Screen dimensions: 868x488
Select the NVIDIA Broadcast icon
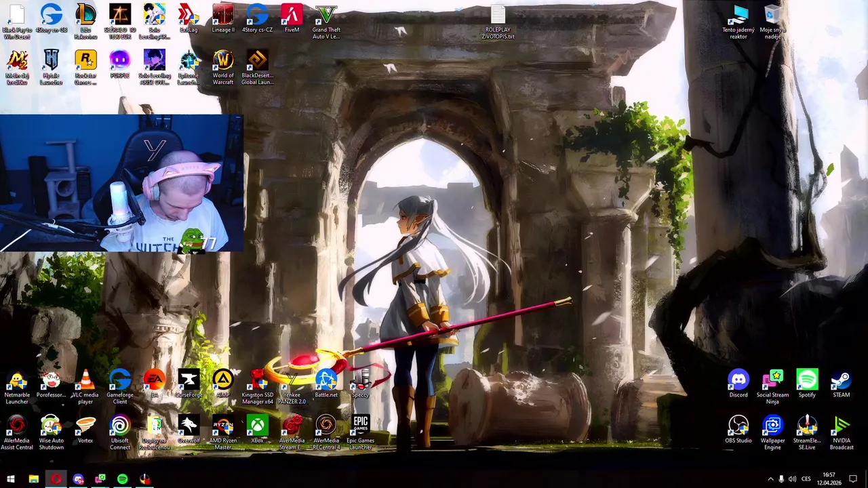(842, 434)
